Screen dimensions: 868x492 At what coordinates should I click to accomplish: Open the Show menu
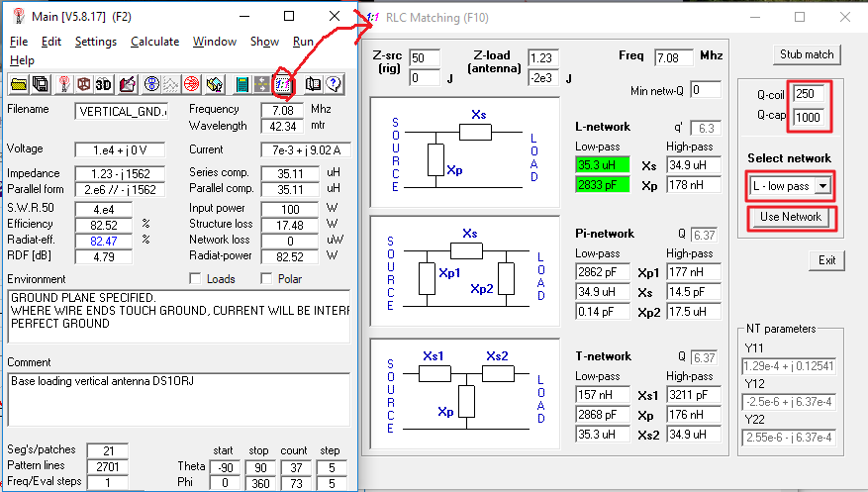264,42
